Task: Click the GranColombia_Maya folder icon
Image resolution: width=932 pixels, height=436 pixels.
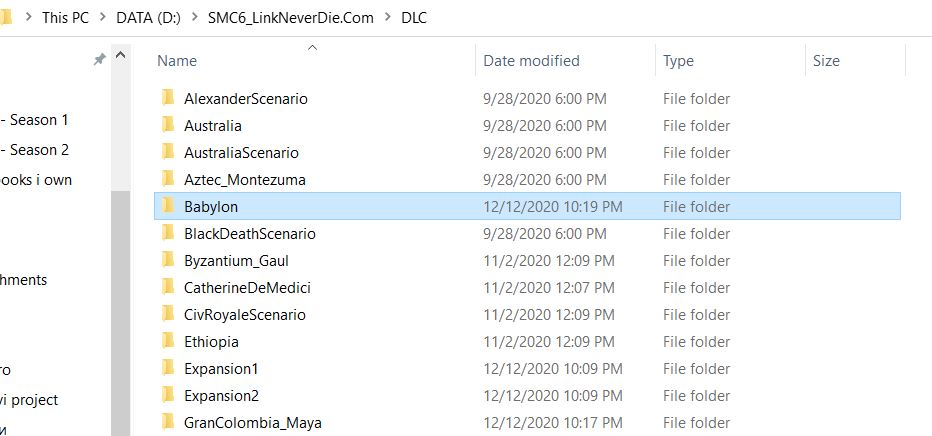Action: (167, 423)
